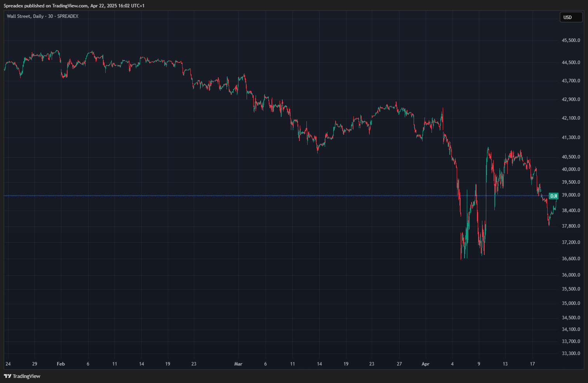
Task: Click the Mar label on time axis
Action: pos(238,364)
